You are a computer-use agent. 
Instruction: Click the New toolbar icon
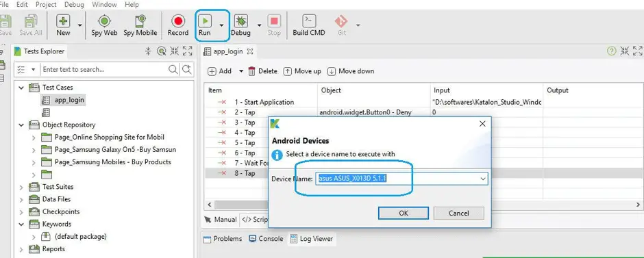(x=63, y=25)
